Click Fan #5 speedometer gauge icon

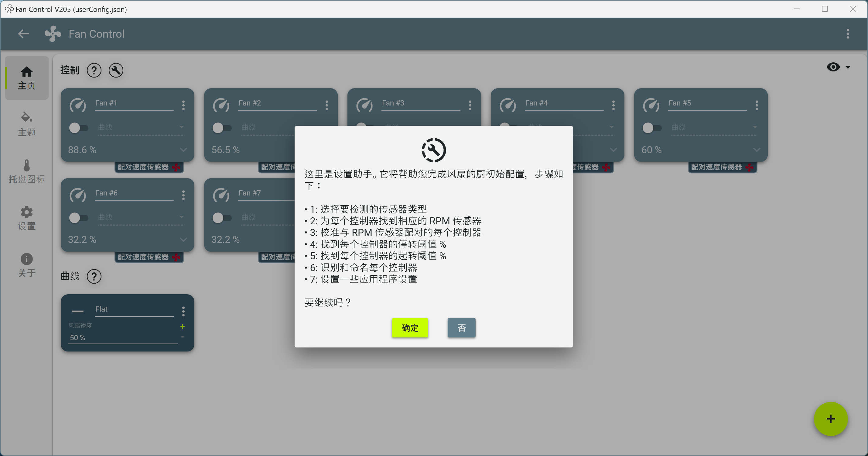pos(651,105)
